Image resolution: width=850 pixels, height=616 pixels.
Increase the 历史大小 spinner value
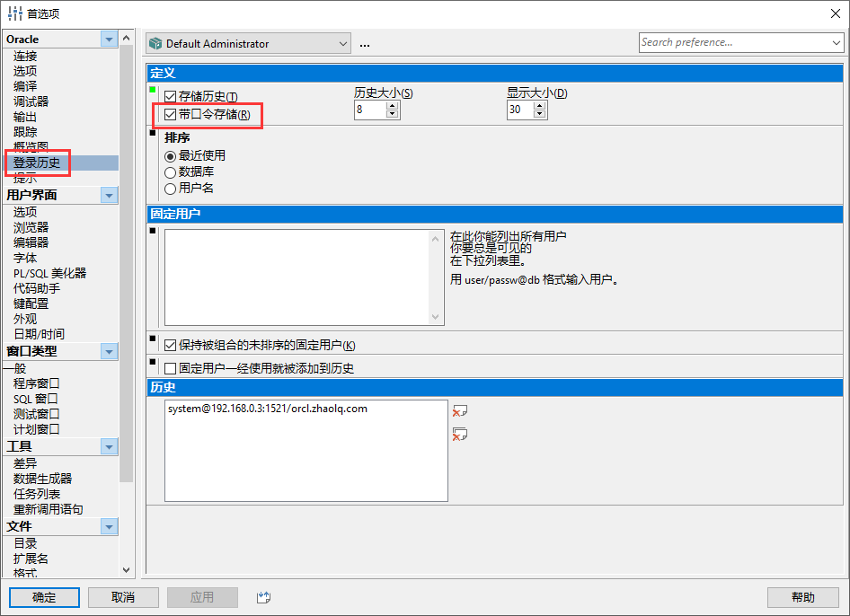pos(392,105)
